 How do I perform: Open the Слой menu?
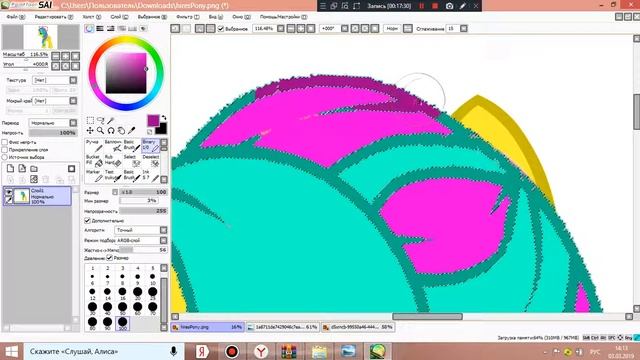click(x=119, y=17)
